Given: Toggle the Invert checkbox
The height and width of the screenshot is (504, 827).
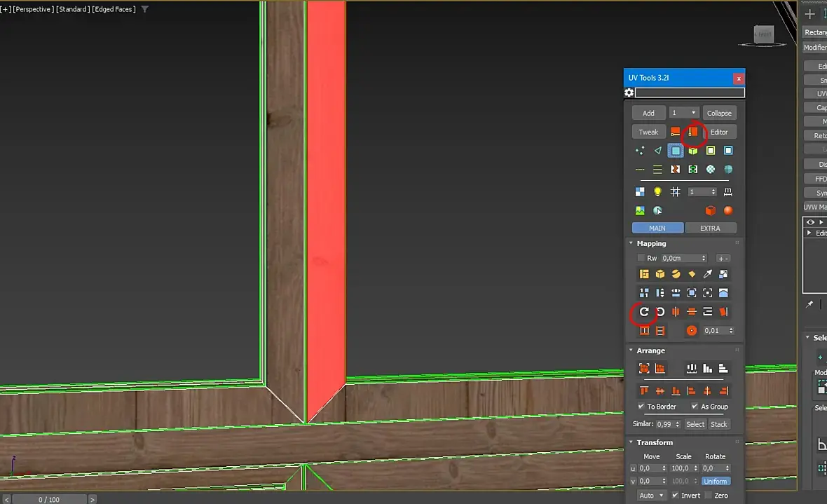Looking at the screenshot, I should [675, 496].
